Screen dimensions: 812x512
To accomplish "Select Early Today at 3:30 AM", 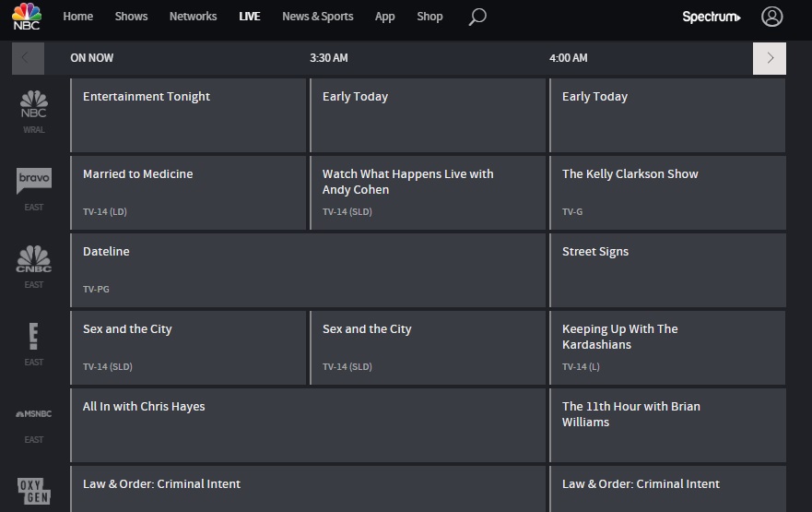I will (x=428, y=115).
